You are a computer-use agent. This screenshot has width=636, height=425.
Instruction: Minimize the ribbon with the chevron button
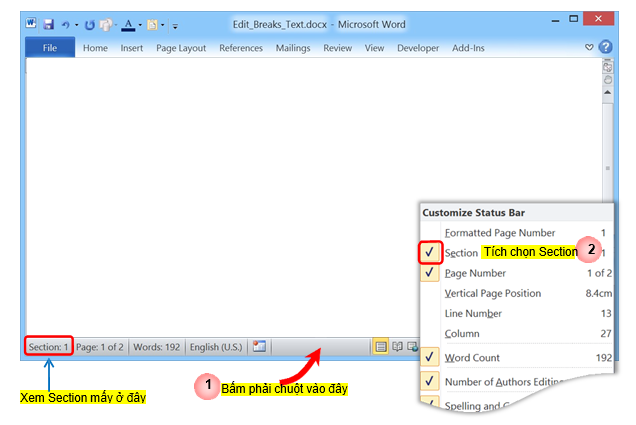589,47
